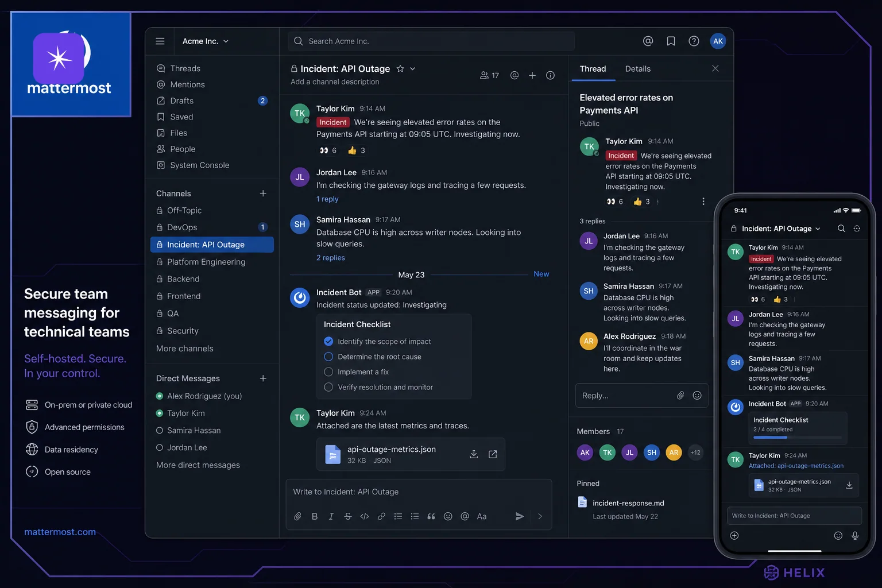Screen dimensions: 882x588
Task: Tap the microphone icon on the phone
Action: 855,536
